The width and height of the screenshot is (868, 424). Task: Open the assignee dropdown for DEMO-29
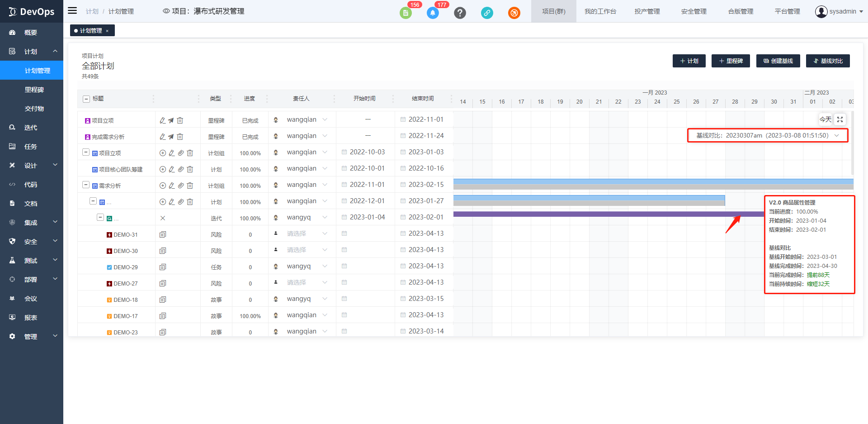coord(325,267)
